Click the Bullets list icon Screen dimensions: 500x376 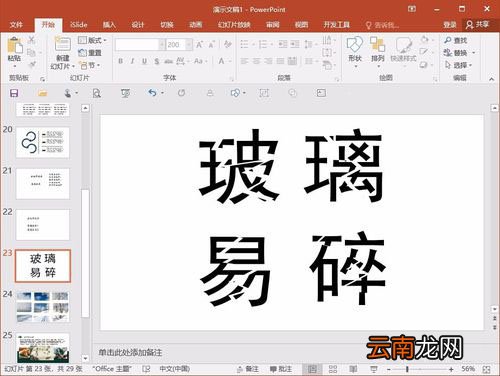pyautogui.click(x=244, y=44)
